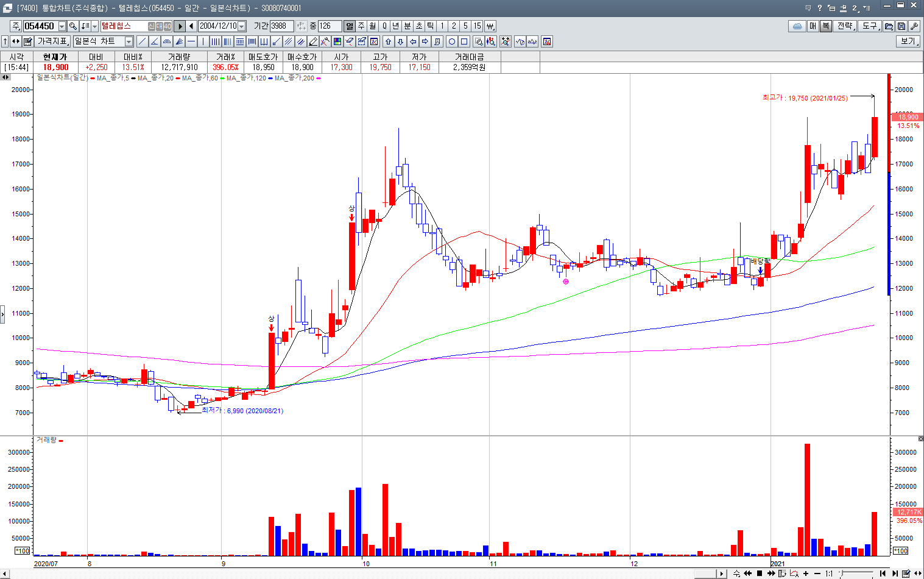Image resolution: width=924 pixels, height=579 pixels.
Task: Insert an up arrow marker
Action: (x=388, y=41)
